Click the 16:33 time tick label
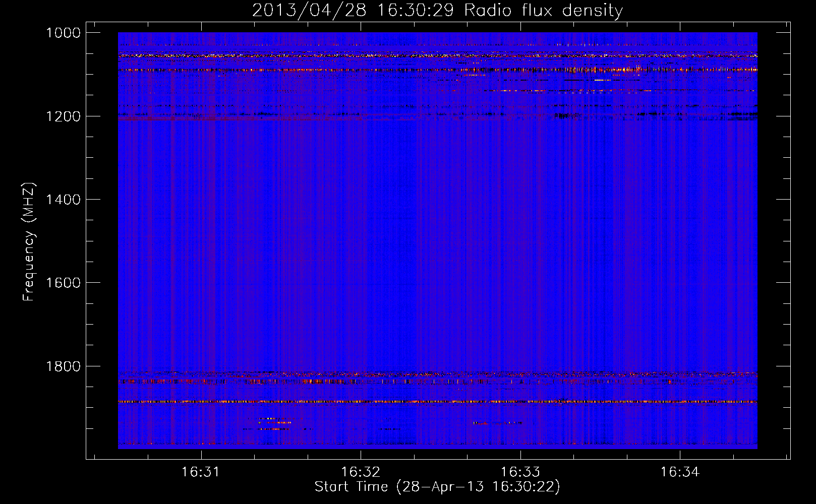 (520, 472)
